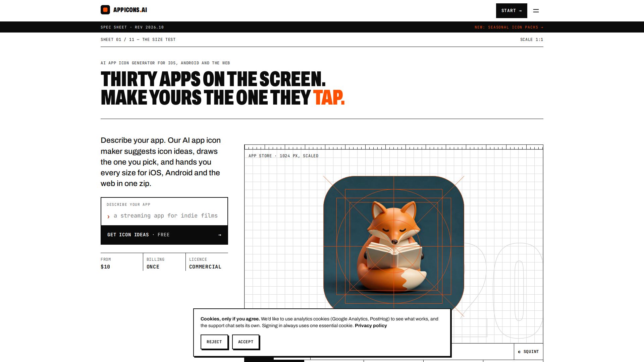Click Get Icon Ideas free button

point(164,235)
